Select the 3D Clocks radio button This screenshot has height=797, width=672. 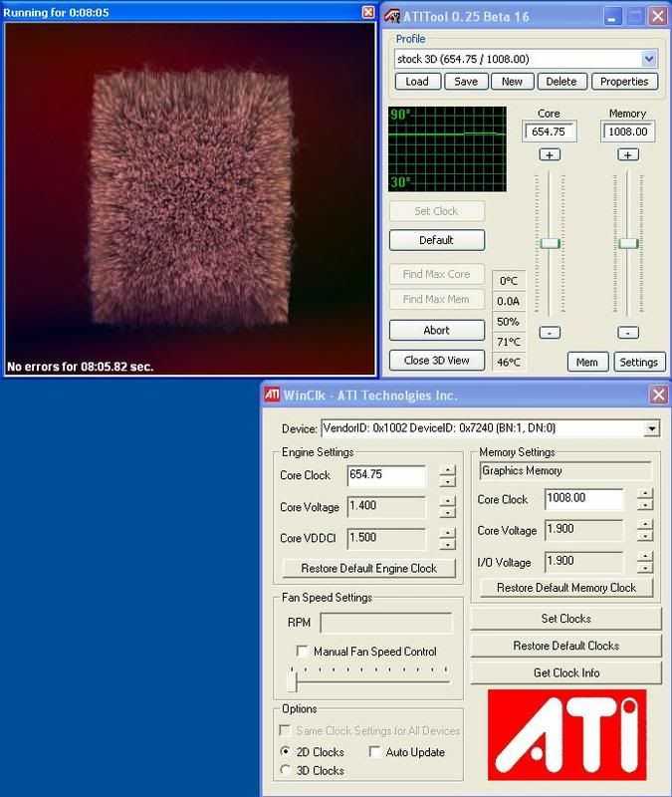(286, 770)
